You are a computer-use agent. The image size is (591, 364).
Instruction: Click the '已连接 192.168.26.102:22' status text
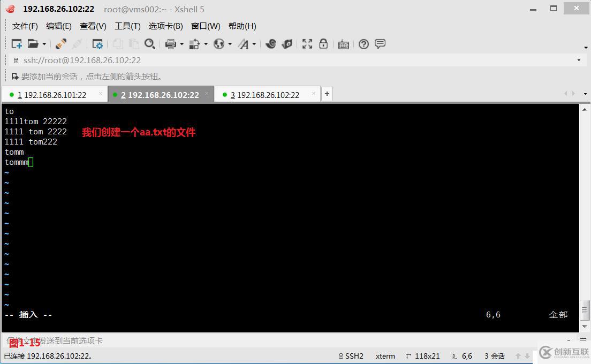click(x=49, y=356)
